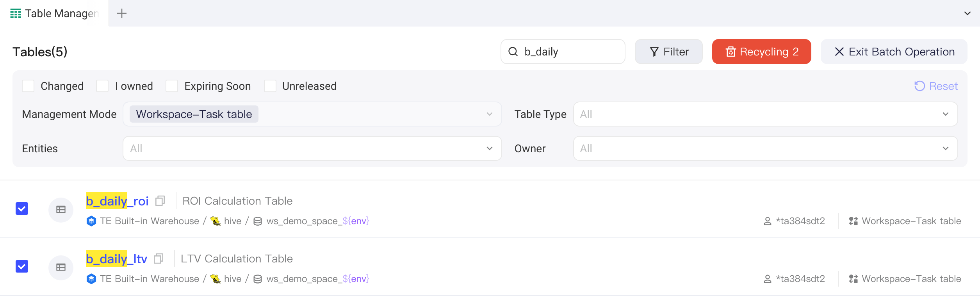
Task: Add a new tab with plus icon
Action: [x=122, y=13]
